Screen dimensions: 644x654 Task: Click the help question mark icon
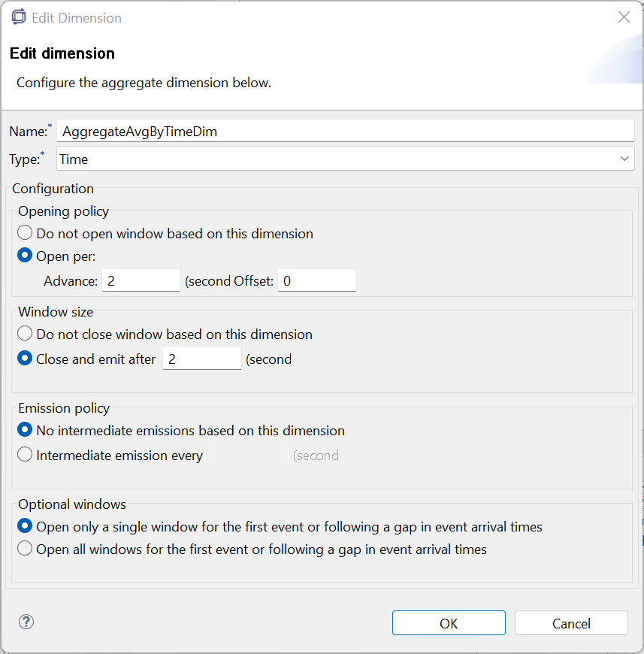coord(26,622)
